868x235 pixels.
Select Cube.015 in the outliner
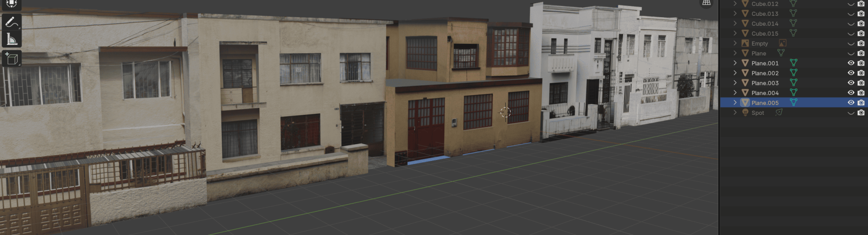pos(765,33)
